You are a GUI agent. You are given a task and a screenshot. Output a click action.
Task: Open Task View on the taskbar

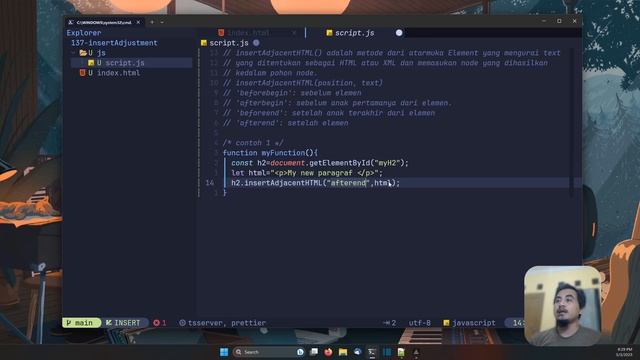(314, 352)
